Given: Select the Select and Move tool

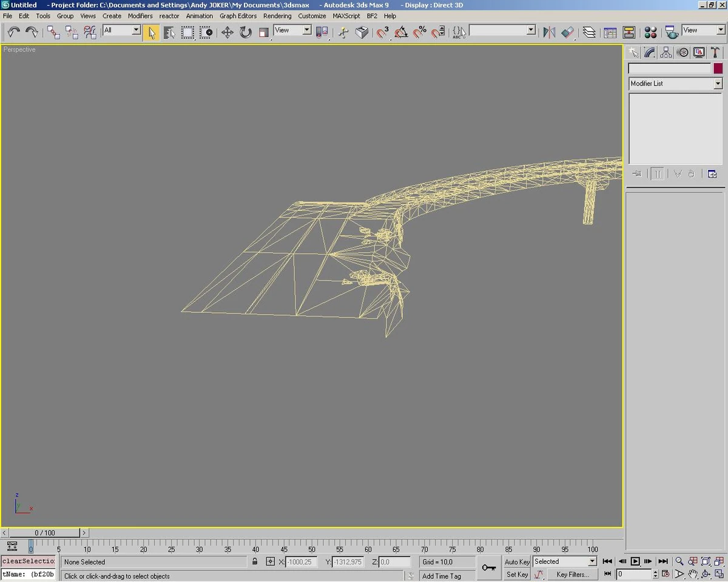Looking at the screenshot, I should 227,32.
